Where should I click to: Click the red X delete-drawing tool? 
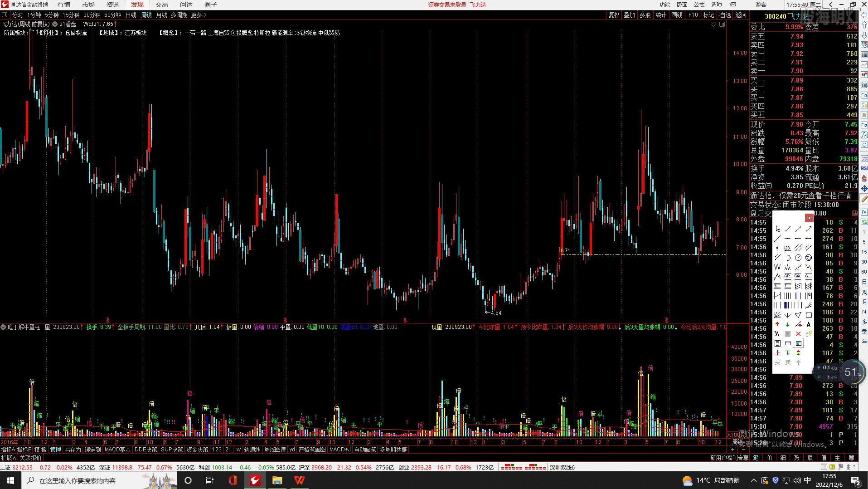coord(798,334)
